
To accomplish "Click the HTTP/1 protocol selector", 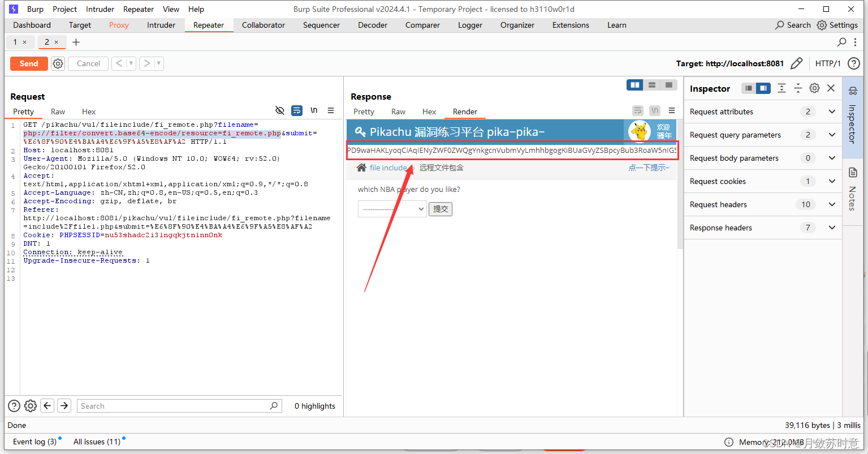I will click(x=828, y=63).
